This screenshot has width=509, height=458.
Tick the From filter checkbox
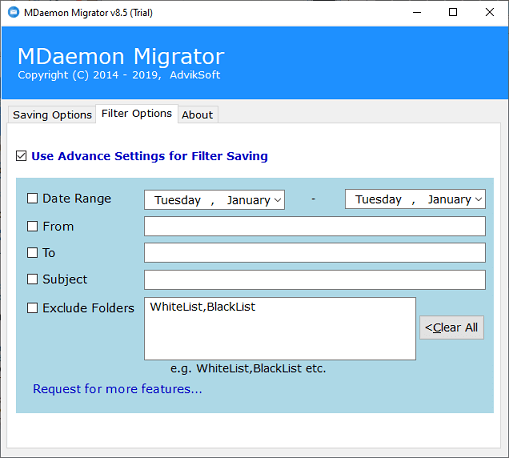click(32, 226)
